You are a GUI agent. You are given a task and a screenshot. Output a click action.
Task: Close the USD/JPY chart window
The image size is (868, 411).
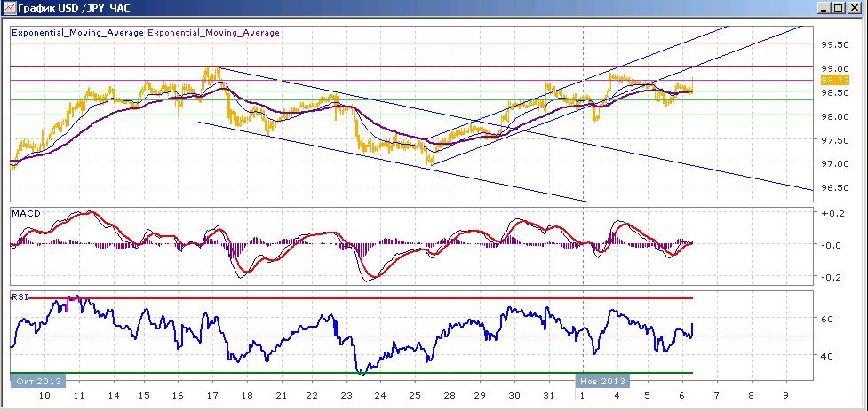(x=854, y=8)
